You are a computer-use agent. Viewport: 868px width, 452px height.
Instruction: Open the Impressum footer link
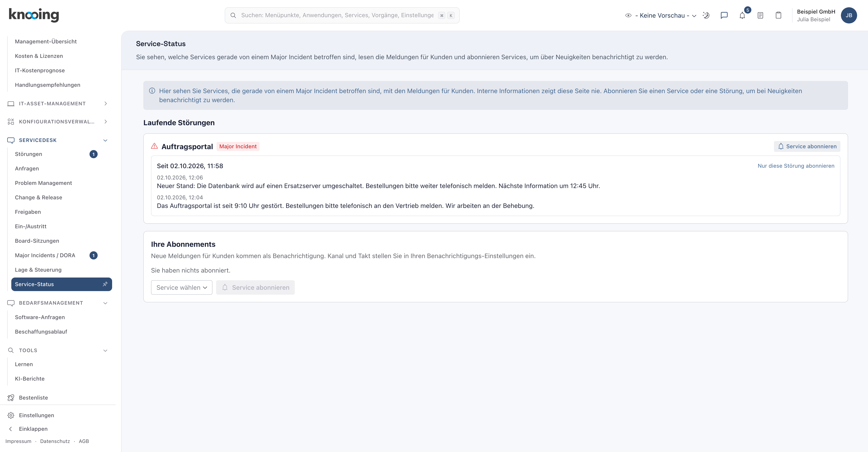click(18, 441)
